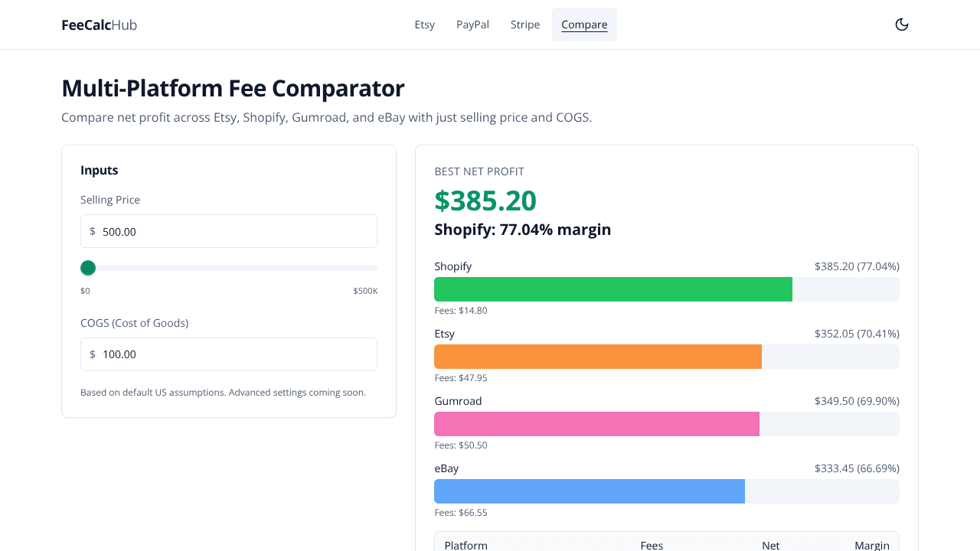Click the Net column header

(771, 546)
